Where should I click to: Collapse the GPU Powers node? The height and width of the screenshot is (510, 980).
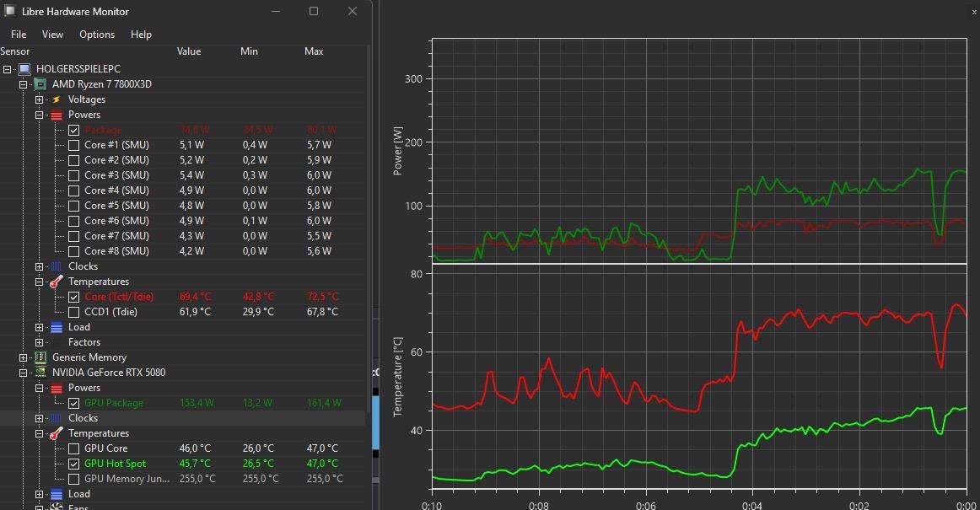(x=39, y=388)
